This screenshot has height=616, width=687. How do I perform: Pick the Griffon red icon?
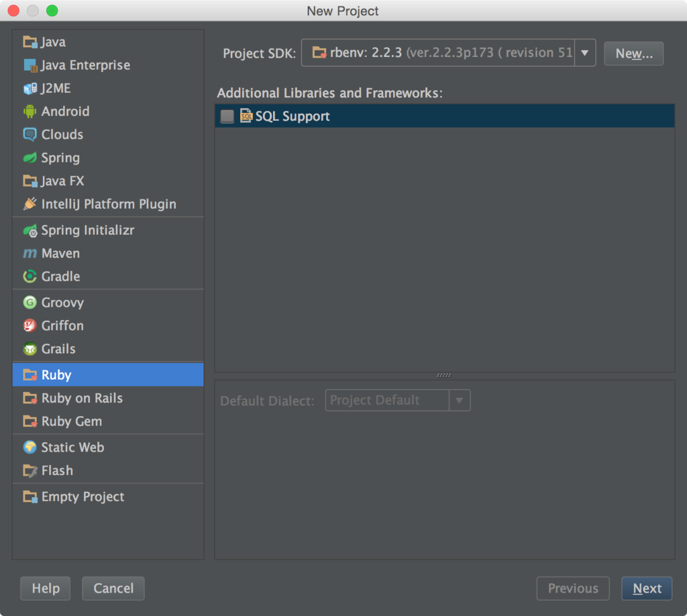coord(30,325)
